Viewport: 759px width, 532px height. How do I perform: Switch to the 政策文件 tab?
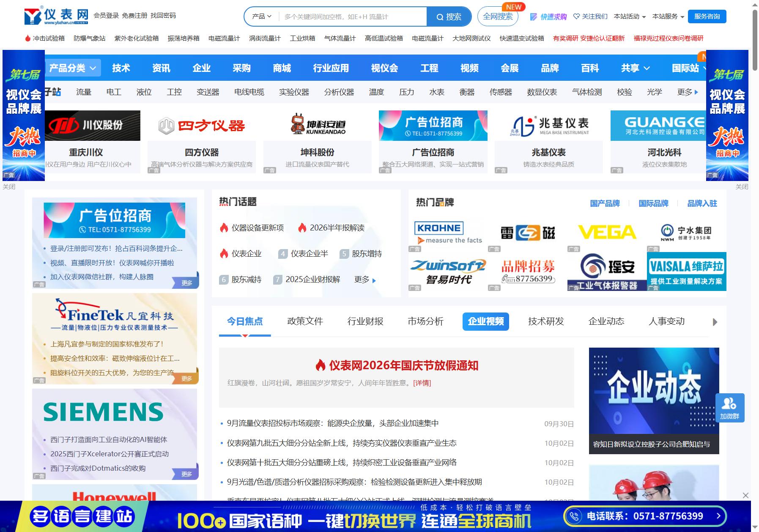(305, 321)
